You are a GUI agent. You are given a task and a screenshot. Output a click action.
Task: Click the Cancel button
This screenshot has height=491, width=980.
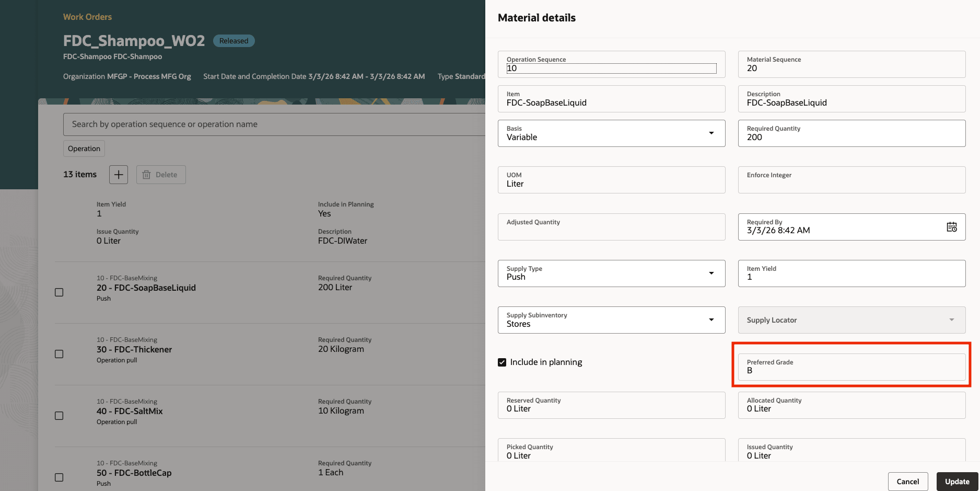point(908,482)
